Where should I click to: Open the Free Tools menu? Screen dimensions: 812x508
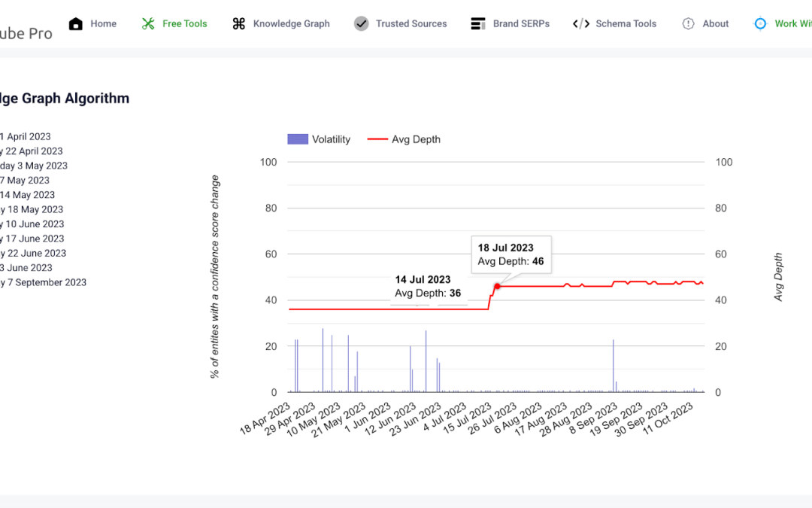[x=174, y=23]
